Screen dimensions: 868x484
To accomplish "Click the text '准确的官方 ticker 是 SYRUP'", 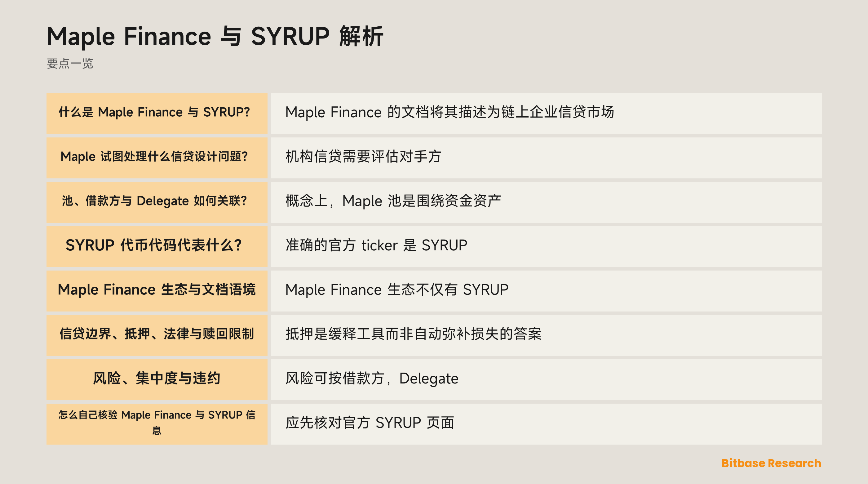I will (376, 245).
